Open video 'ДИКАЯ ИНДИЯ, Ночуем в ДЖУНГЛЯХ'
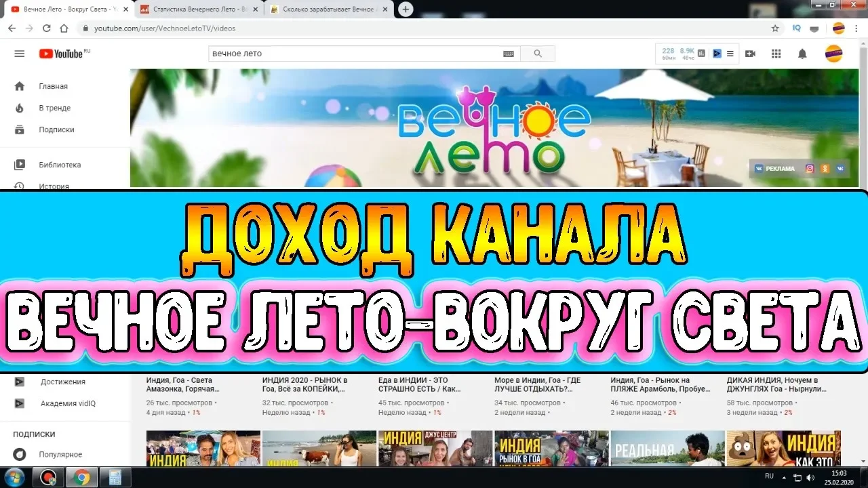 pyautogui.click(x=776, y=385)
